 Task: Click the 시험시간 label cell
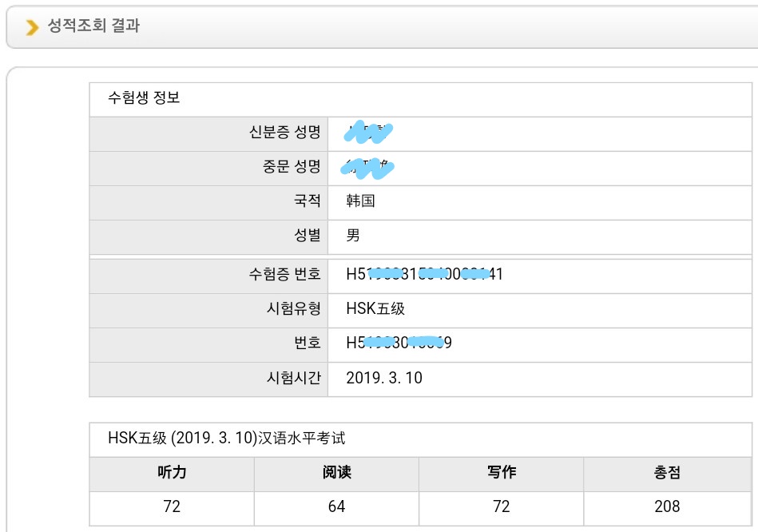(x=292, y=378)
